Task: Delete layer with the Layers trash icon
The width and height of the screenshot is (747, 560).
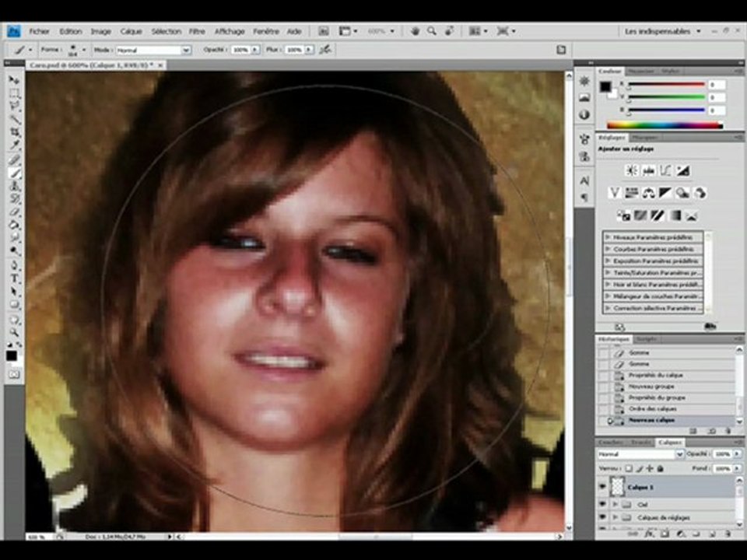Action: click(728, 534)
